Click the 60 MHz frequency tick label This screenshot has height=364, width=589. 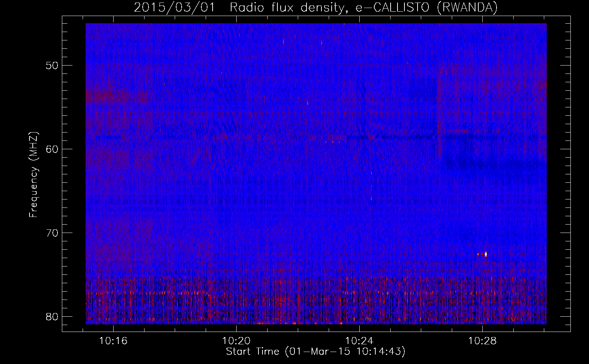pyautogui.click(x=52, y=149)
